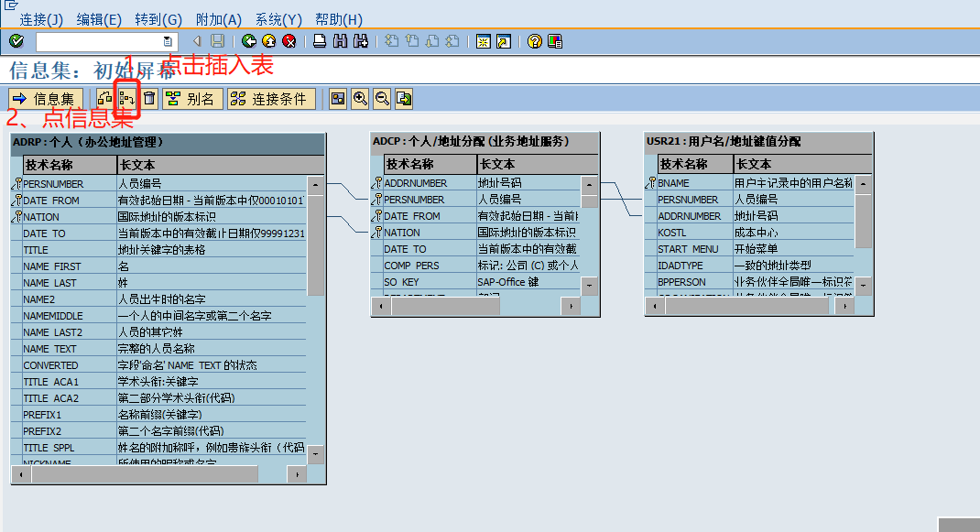Select the trash can delete icon

click(150, 97)
